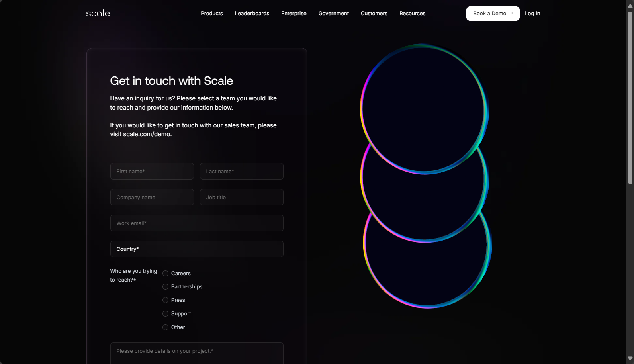This screenshot has height=364, width=634.
Task: Open the Products menu
Action: [x=212, y=13]
